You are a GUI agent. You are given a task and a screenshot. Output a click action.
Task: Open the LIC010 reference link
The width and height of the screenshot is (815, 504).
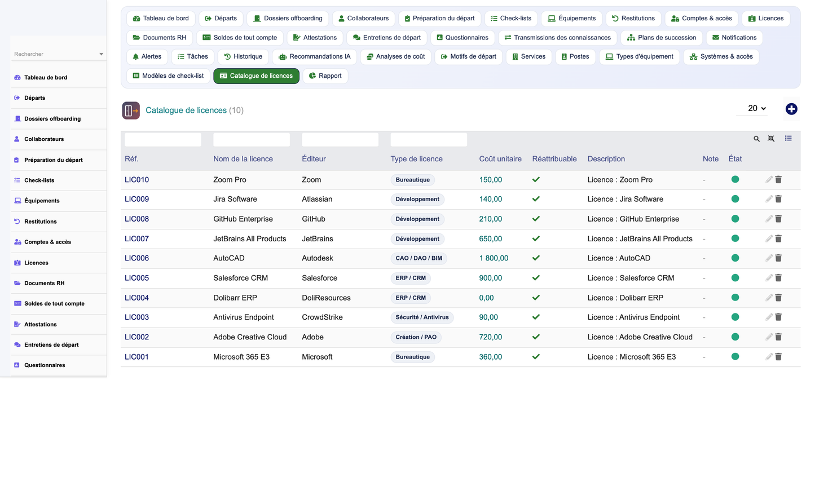point(137,180)
